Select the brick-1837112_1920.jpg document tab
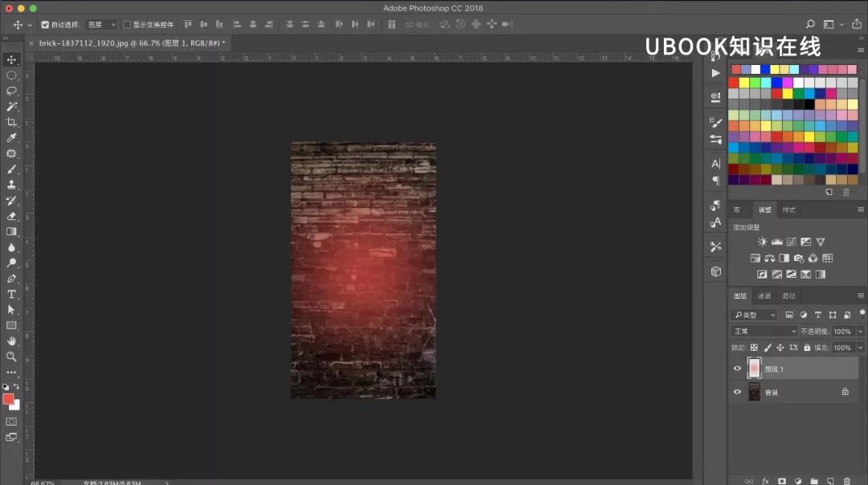 tap(132, 43)
